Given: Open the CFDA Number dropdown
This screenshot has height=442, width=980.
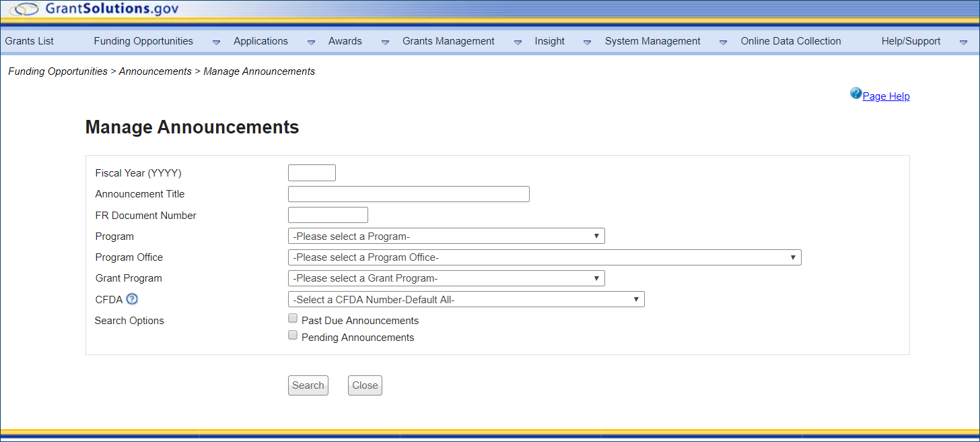Looking at the screenshot, I should pos(466,300).
